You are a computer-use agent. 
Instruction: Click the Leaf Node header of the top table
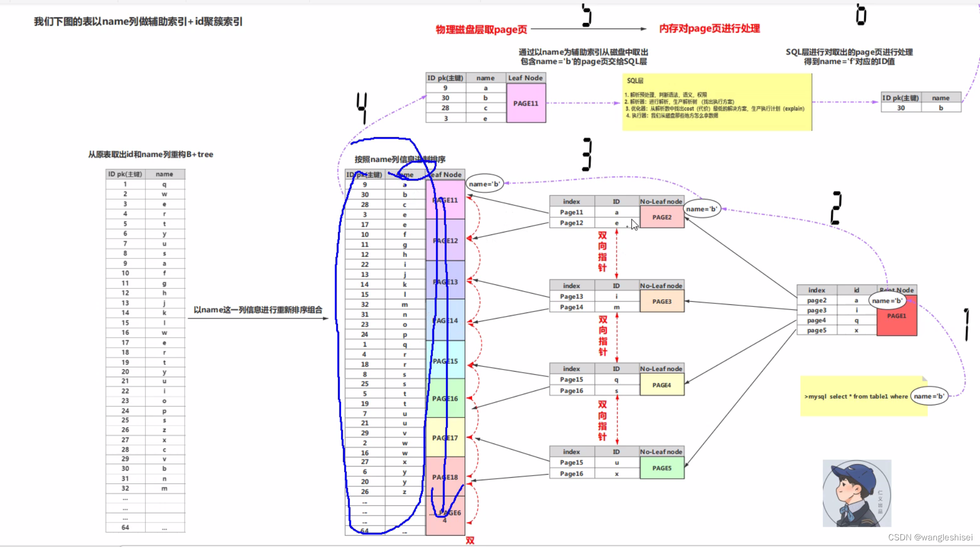526,78
